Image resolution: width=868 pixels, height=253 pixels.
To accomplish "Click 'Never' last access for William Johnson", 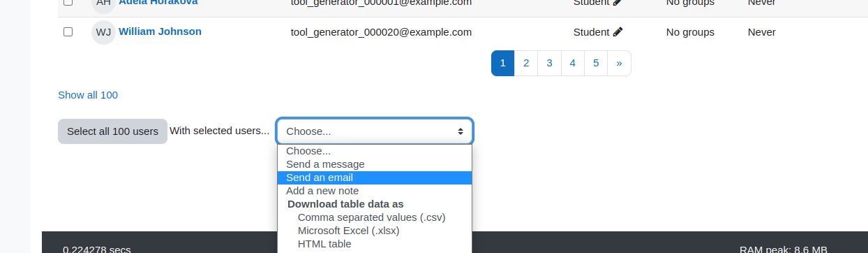I will coord(761,32).
